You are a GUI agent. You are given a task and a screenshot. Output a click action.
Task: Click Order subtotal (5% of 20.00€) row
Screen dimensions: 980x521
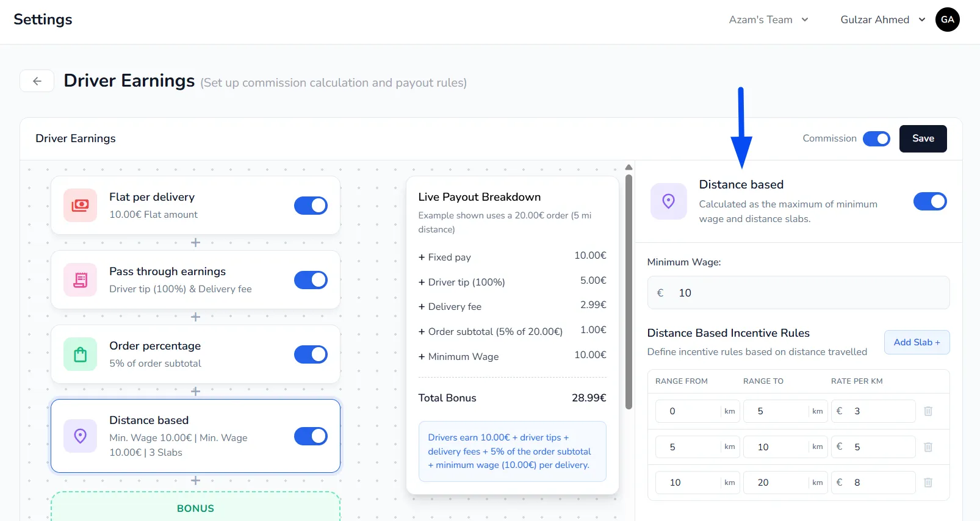tap(513, 332)
